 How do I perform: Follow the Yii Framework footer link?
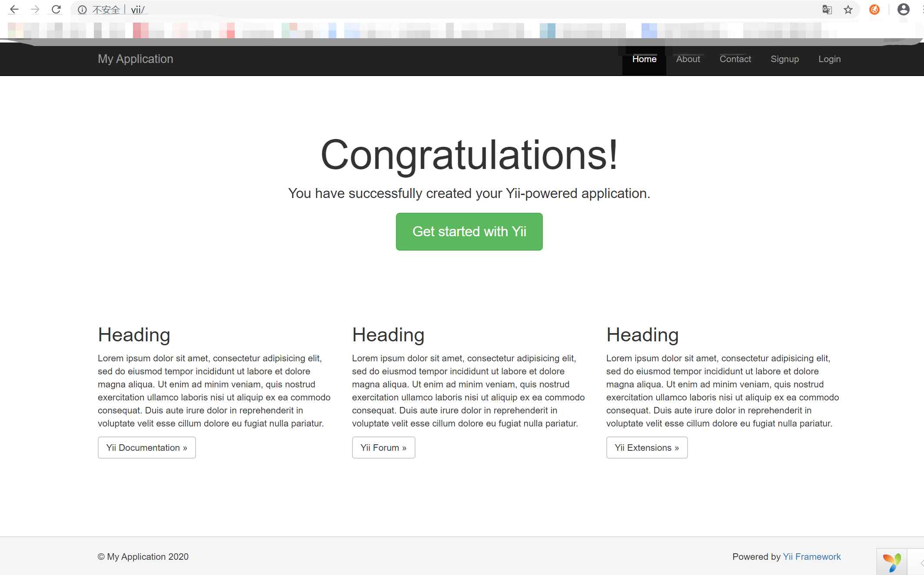[811, 557]
